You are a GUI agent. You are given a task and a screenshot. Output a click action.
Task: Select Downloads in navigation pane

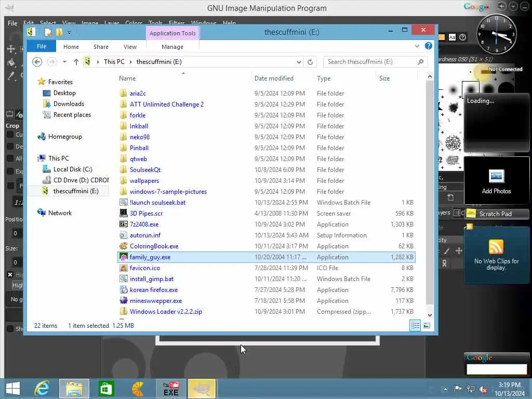click(69, 104)
